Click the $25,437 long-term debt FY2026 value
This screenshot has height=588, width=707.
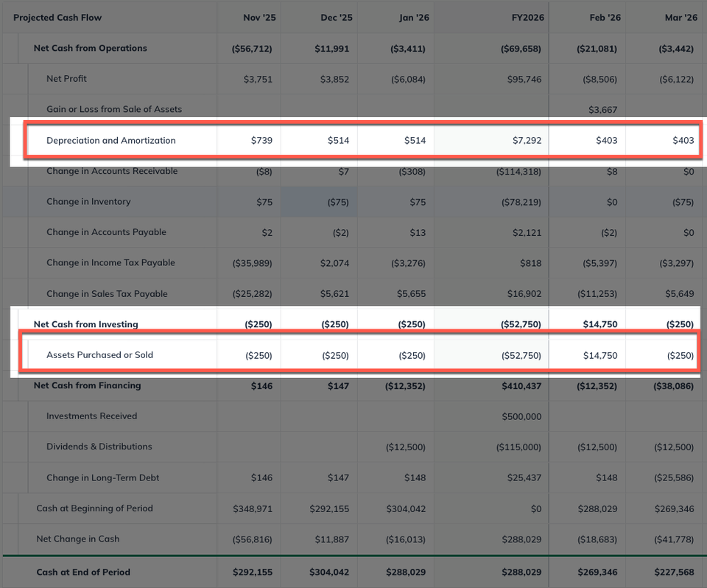tap(524, 477)
